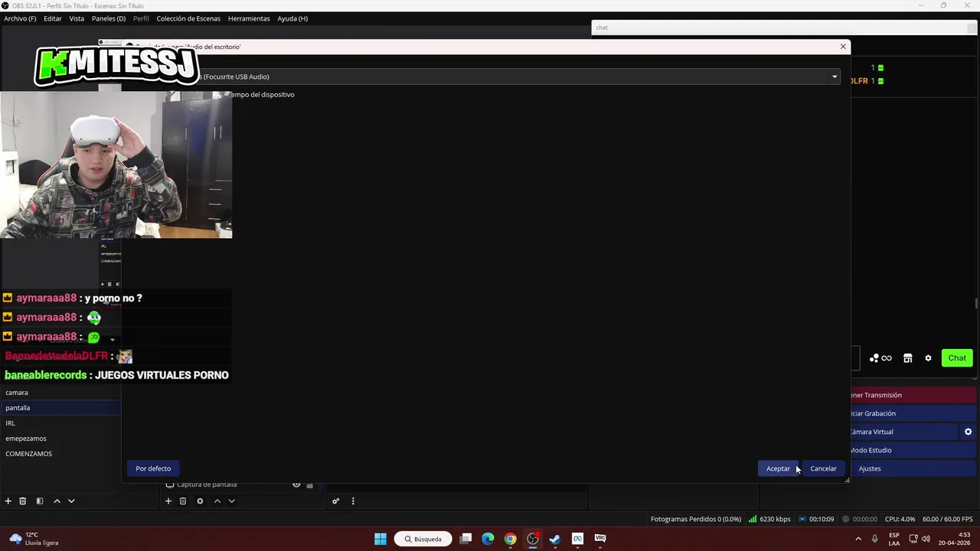Open Ayuda menu
This screenshot has height=551, width=980.
click(x=292, y=18)
